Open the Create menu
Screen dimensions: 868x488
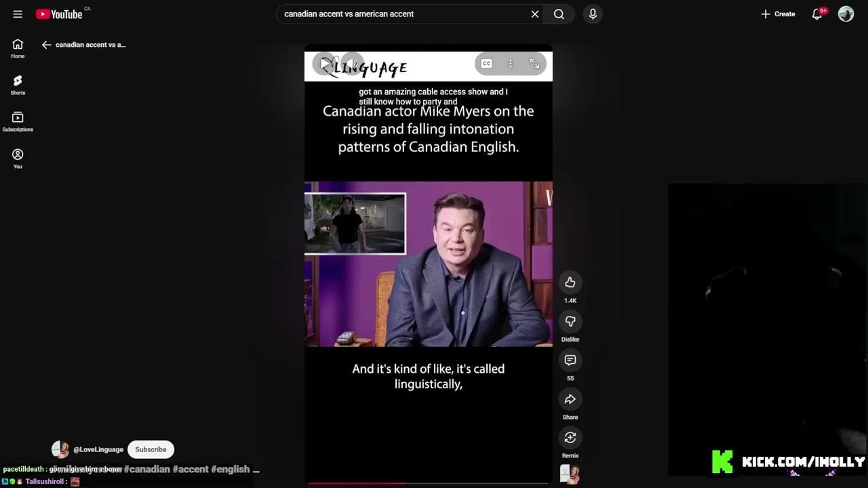coord(778,14)
